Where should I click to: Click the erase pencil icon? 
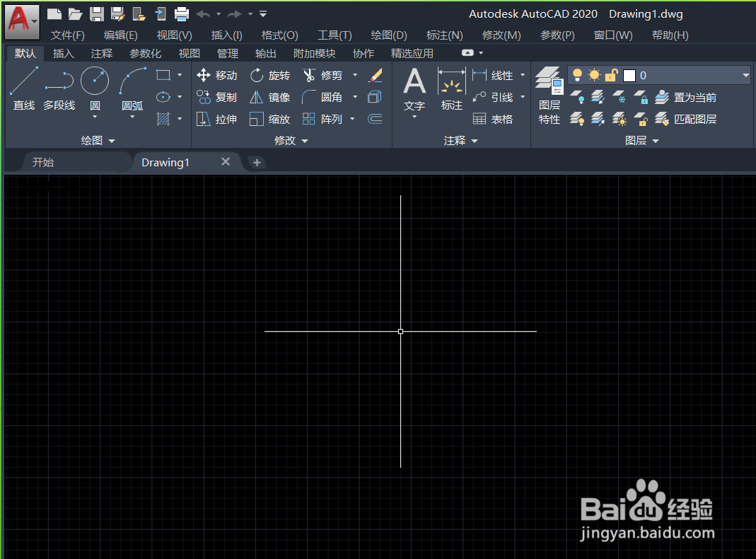pos(375,75)
